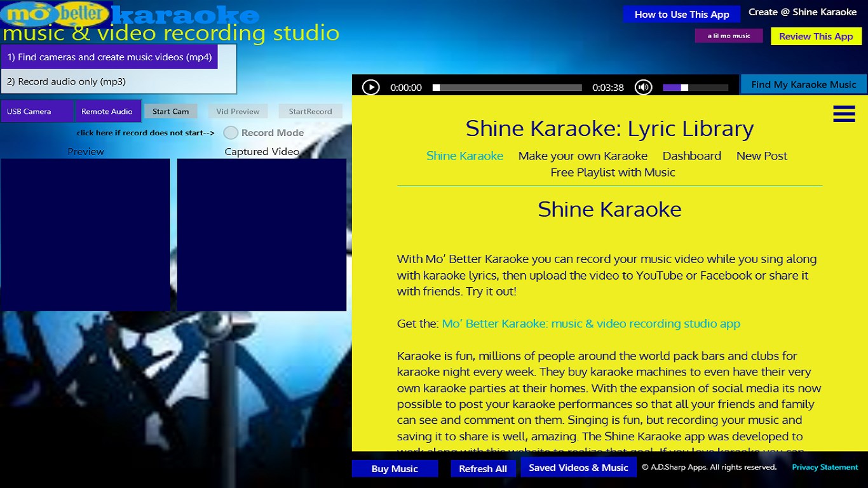This screenshot has width=868, height=488.
Task: Click the Find My Karaoke Music button
Action: pos(803,83)
